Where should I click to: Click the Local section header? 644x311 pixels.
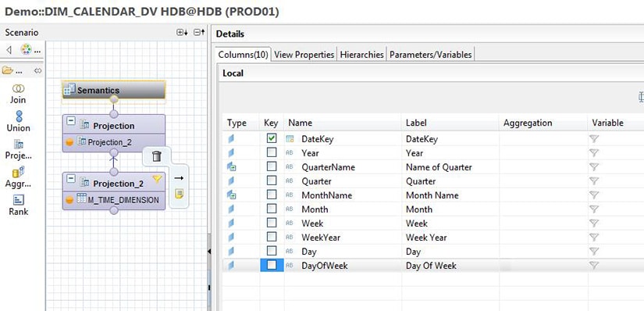point(233,73)
